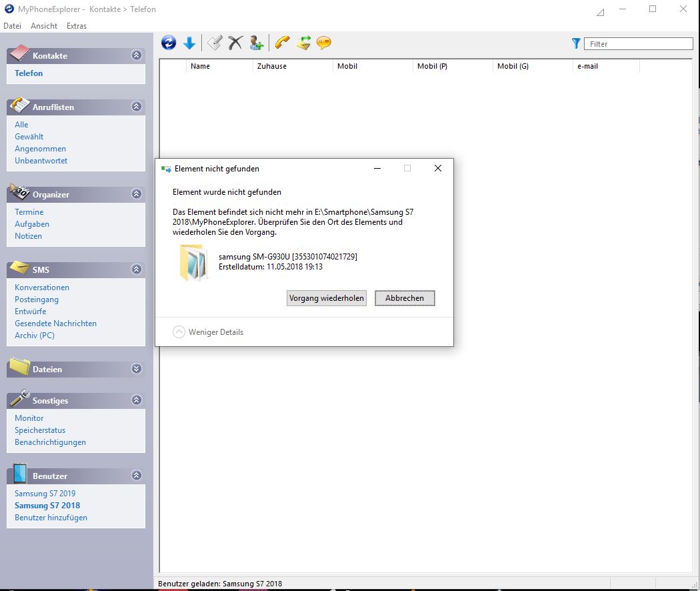This screenshot has height=591, width=700.
Task: Switch to user Samsung S7 2019
Action: pyautogui.click(x=45, y=494)
